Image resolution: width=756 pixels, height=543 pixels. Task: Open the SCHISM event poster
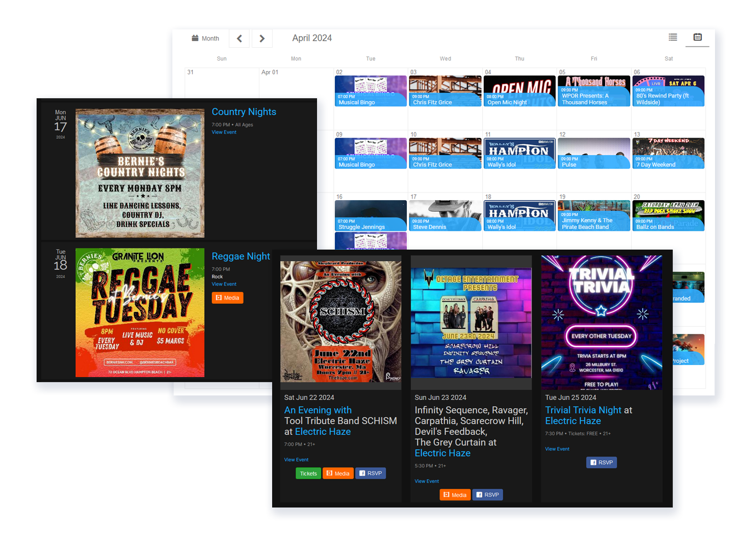click(x=341, y=322)
